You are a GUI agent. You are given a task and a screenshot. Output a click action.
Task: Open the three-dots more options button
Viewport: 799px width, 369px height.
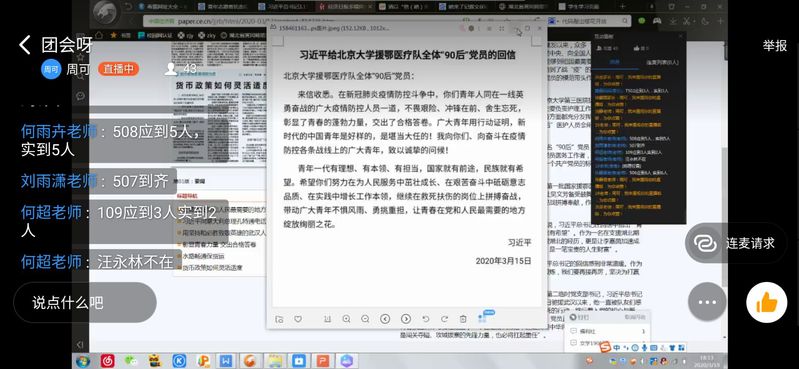(707, 302)
